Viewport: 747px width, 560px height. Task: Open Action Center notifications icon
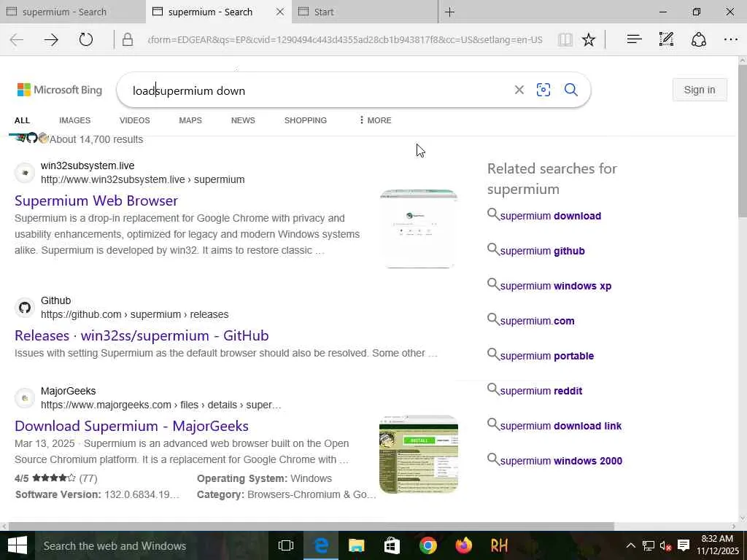pos(684,545)
